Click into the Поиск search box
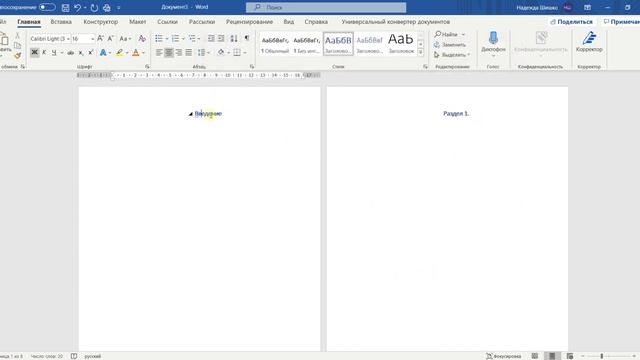The width and height of the screenshot is (640, 360). pyautogui.click(x=326, y=7)
